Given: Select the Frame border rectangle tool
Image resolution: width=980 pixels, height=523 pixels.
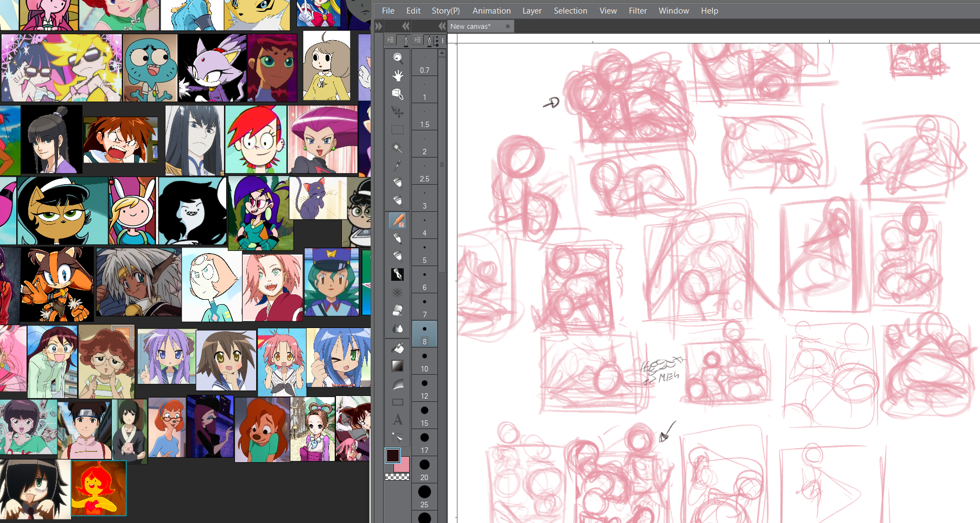Looking at the screenshot, I should click(398, 402).
